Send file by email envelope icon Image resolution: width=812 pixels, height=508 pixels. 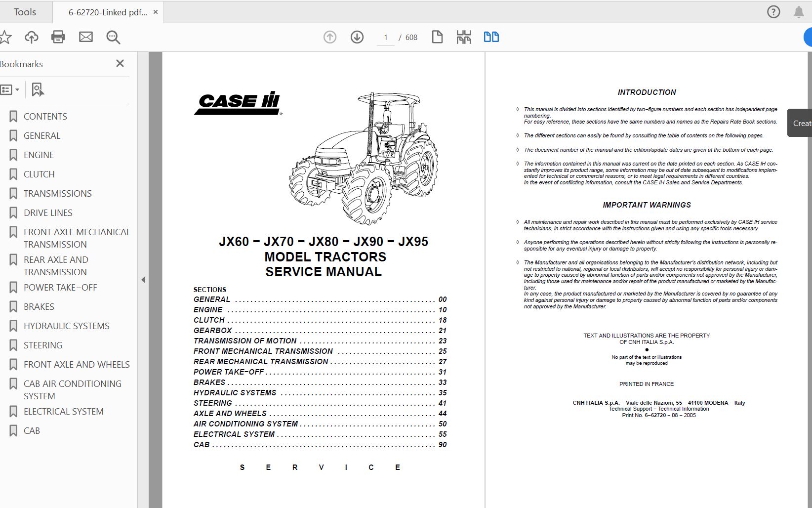86,37
